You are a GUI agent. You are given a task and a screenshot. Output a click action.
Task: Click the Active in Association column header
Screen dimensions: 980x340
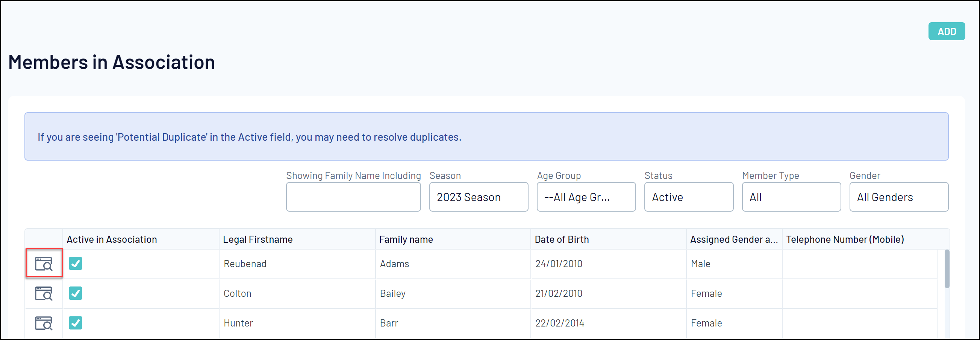[x=112, y=239]
